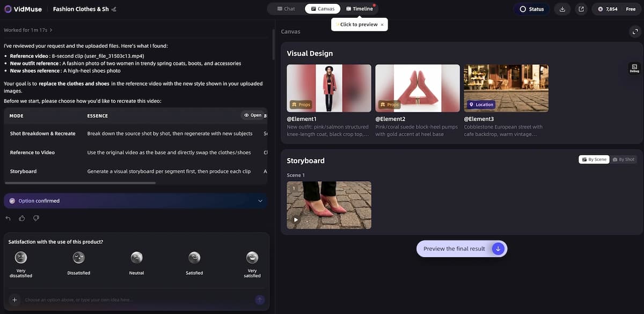Expand the Option confirmed panel
The height and width of the screenshot is (314, 644).
tap(260, 201)
